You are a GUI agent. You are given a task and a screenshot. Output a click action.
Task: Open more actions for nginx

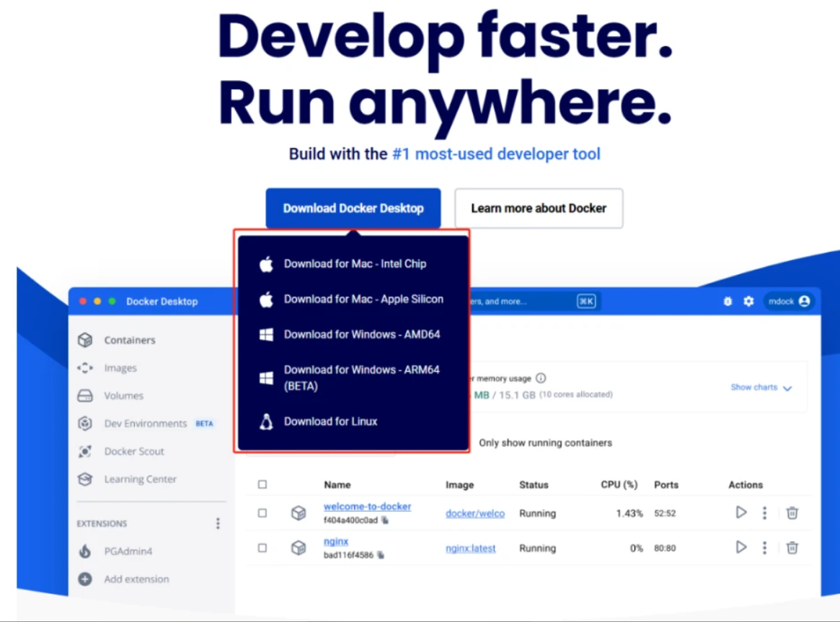764,548
